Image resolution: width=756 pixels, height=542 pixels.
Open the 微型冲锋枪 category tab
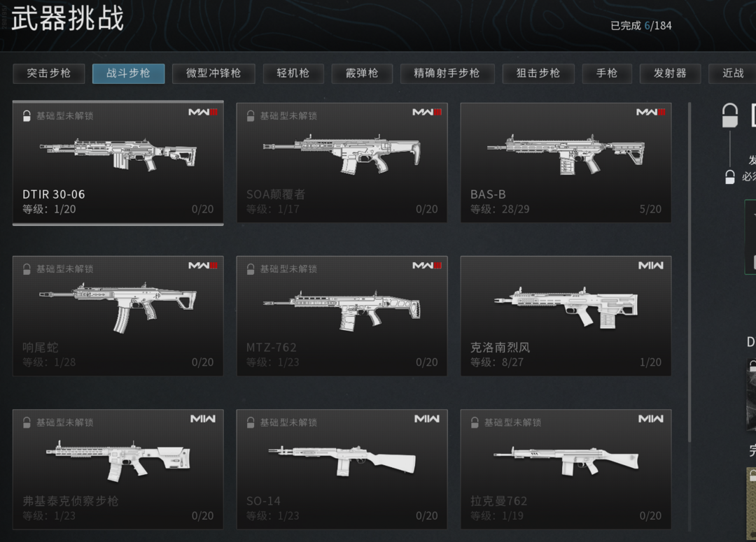213,73
